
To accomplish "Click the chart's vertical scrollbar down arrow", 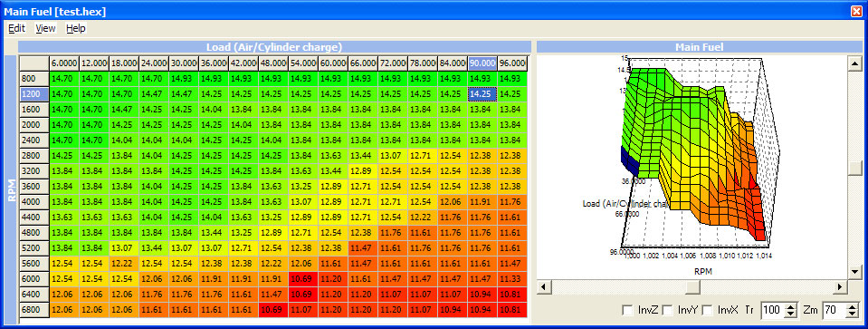I will 854,273.
